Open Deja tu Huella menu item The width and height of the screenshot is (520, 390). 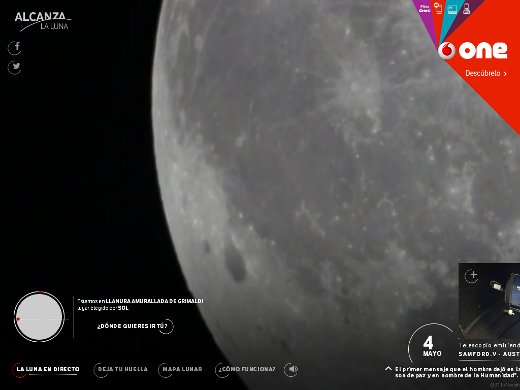pos(122,369)
